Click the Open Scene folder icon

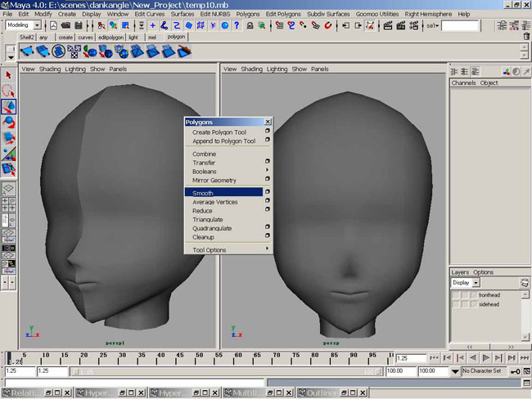click(x=65, y=25)
